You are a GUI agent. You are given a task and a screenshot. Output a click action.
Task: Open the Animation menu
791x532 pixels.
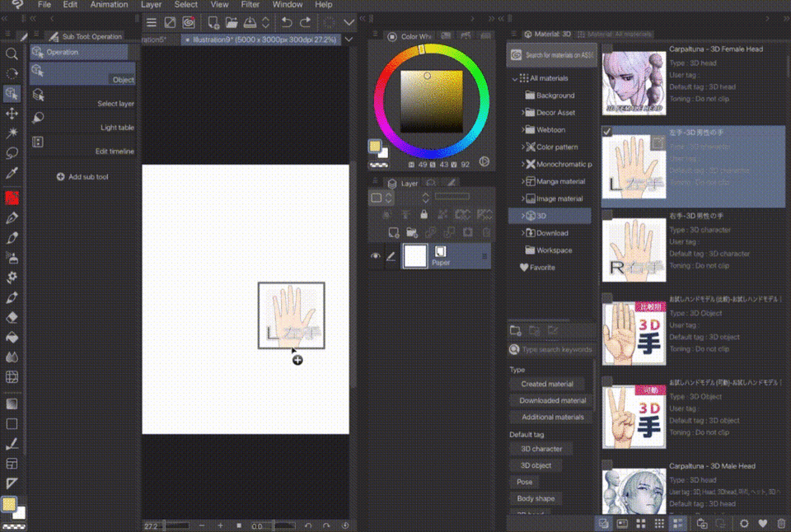[109, 5]
